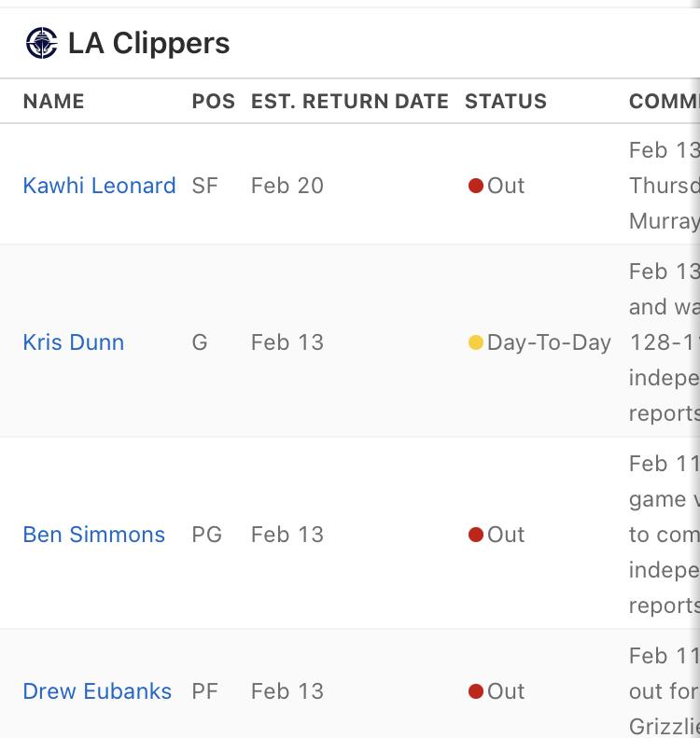Open Ben Simmons's player profile
The width and height of the screenshot is (700, 738).
[x=94, y=535]
